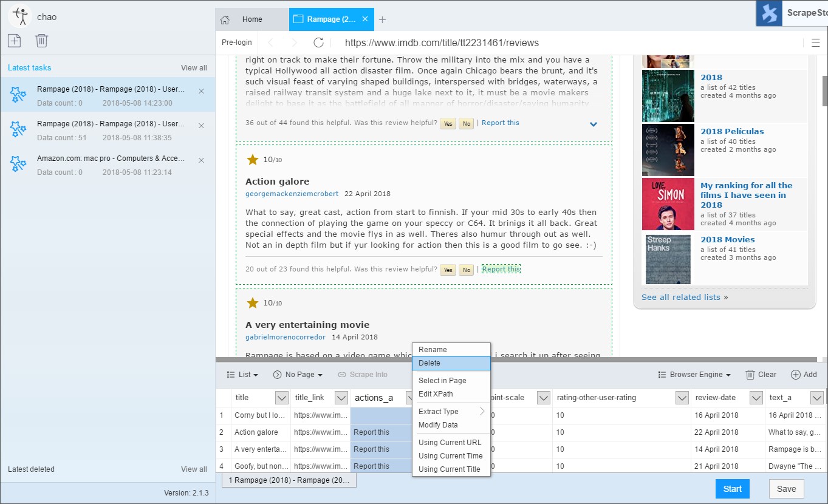Click the gold star above Action galore

(253, 160)
